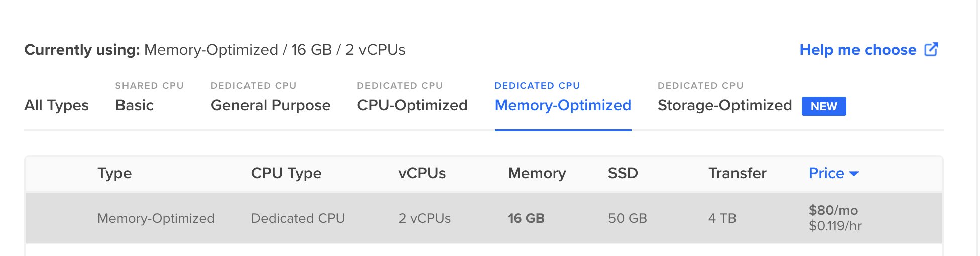Image resolution: width=980 pixels, height=256 pixels.
Task: Open the Storage-Optimized tab
Action: tap(724, 97)
